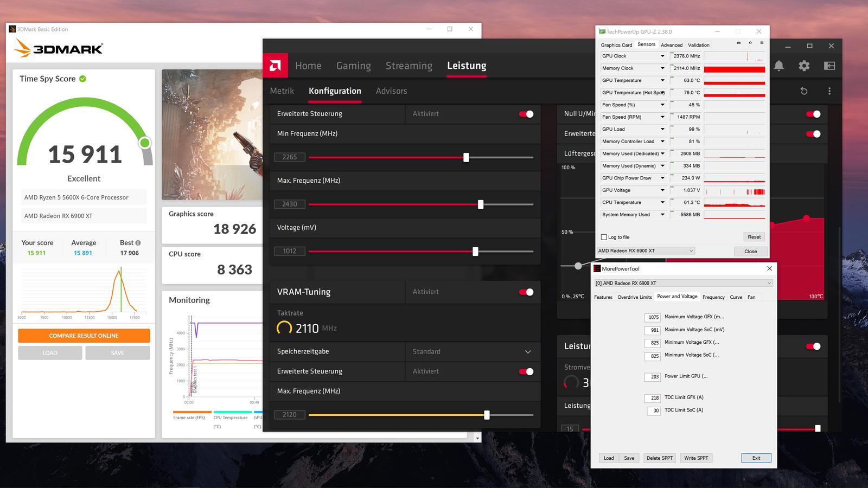Switch to GPU-Z Graphics Card tab
868x488 pixels.
coord(616,45)
